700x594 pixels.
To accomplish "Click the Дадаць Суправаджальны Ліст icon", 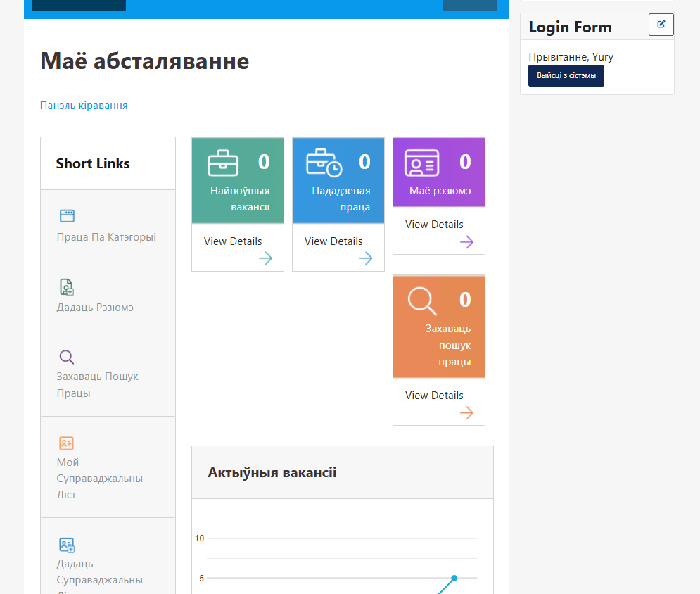I will point(67,545).
